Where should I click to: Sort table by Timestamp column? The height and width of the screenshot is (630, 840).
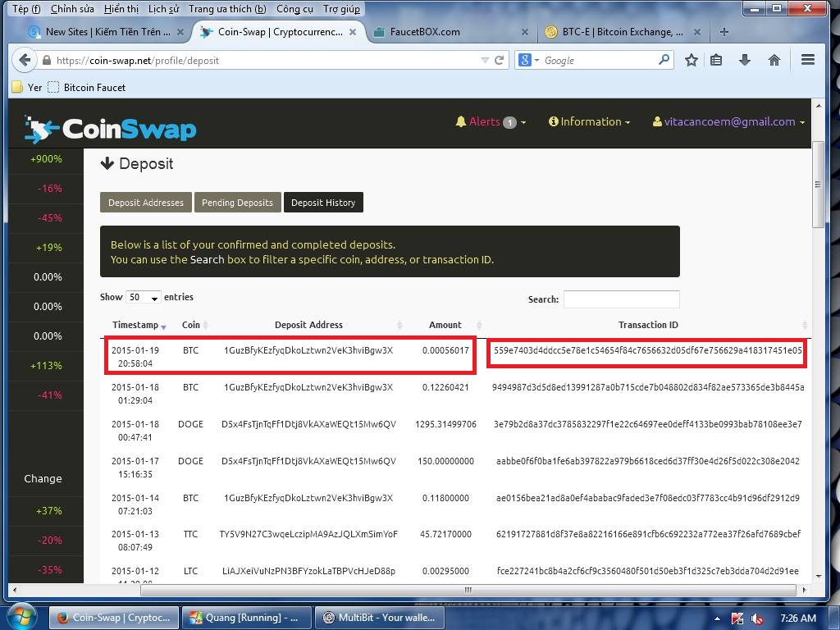[x=139, y=325]
